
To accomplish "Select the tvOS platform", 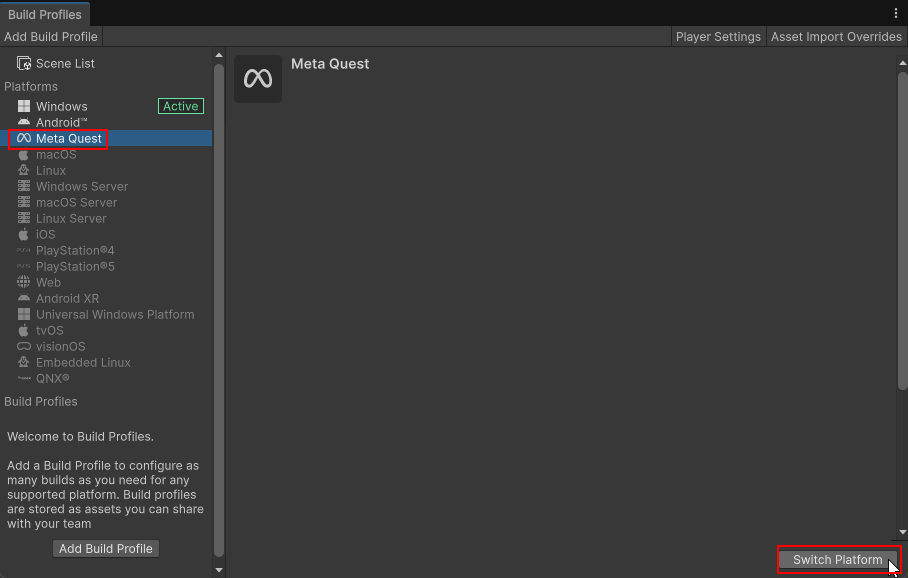I will point(47,330).
